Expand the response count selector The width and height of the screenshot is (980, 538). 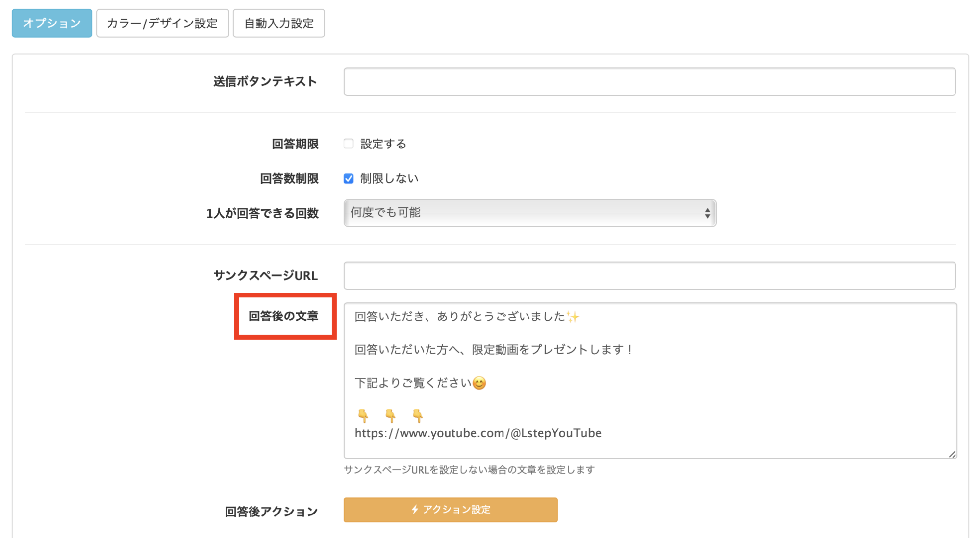tap(529, 213)
